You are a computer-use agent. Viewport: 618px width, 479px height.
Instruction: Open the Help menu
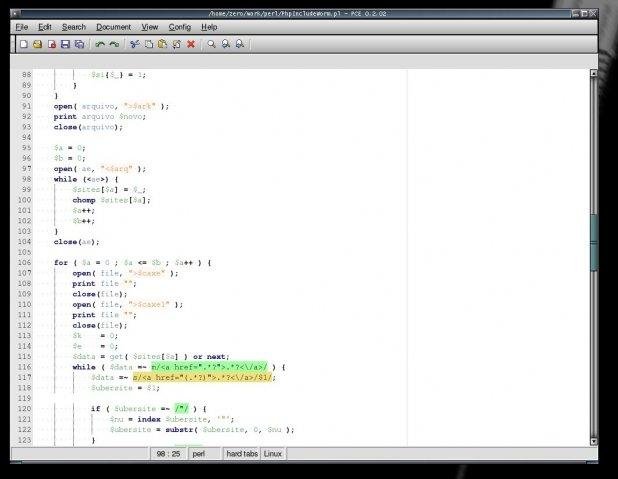(209, 27)
